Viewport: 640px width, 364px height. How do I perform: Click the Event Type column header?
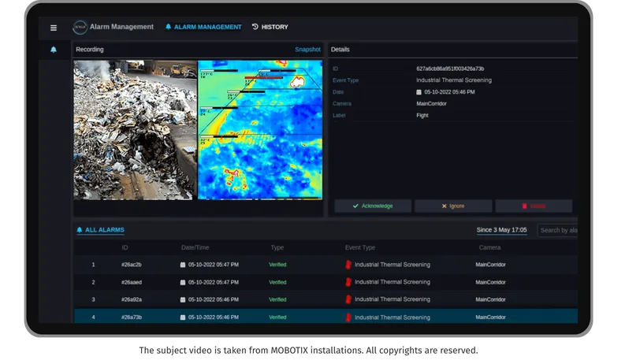pos(360,247)
